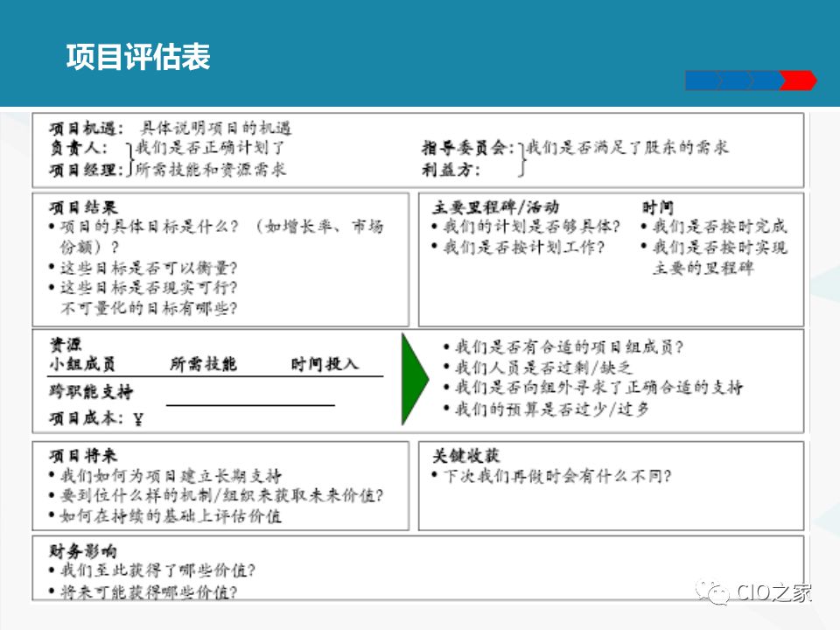This screenshot has width=840, height=630.
Task: Click the 项目成本 ¥ field
Action: pos(96,418)
